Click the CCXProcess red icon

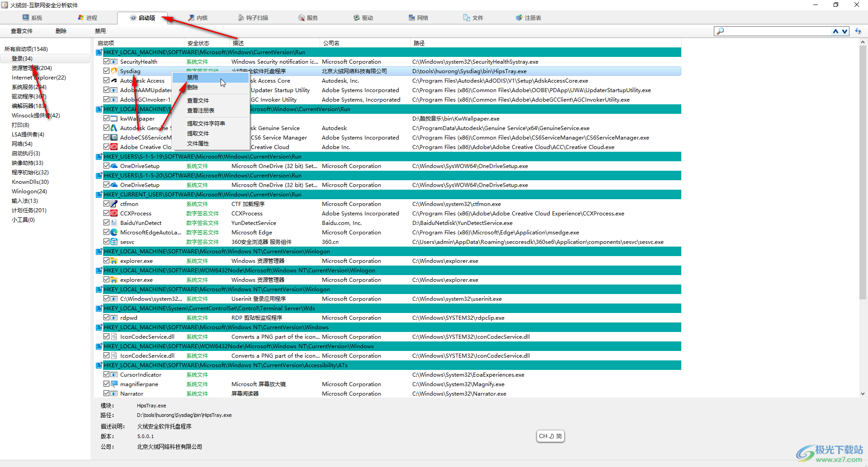tap(114, 213)
